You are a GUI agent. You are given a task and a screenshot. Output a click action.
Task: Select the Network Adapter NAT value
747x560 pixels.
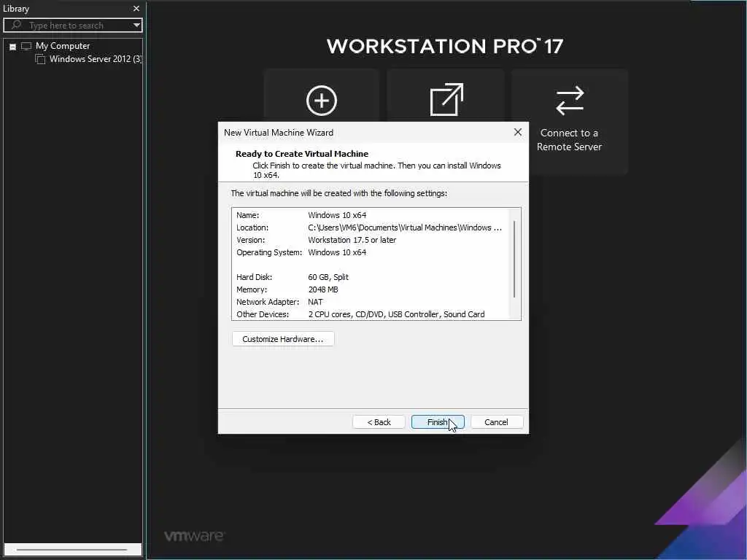[315, 302]
